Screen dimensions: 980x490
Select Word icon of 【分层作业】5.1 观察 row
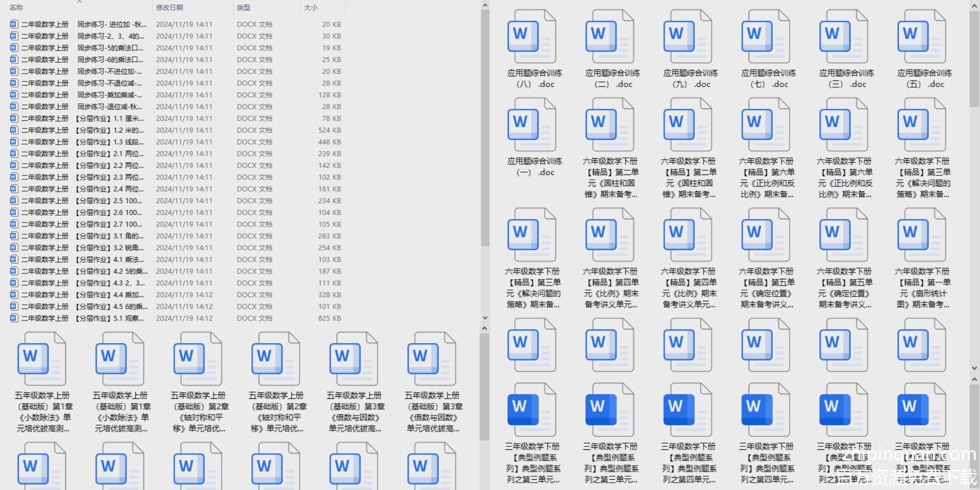tap(14, 318)
